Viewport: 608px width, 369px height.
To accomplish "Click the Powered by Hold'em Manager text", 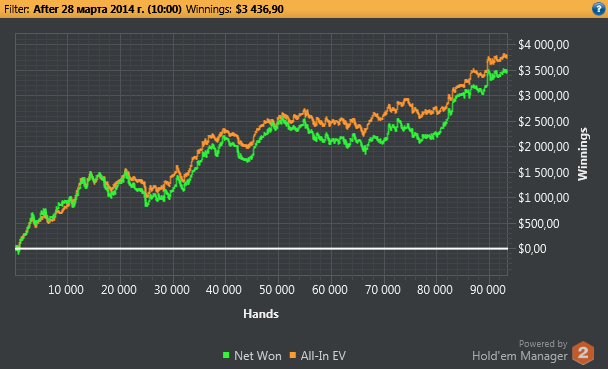I will (520, 350).
